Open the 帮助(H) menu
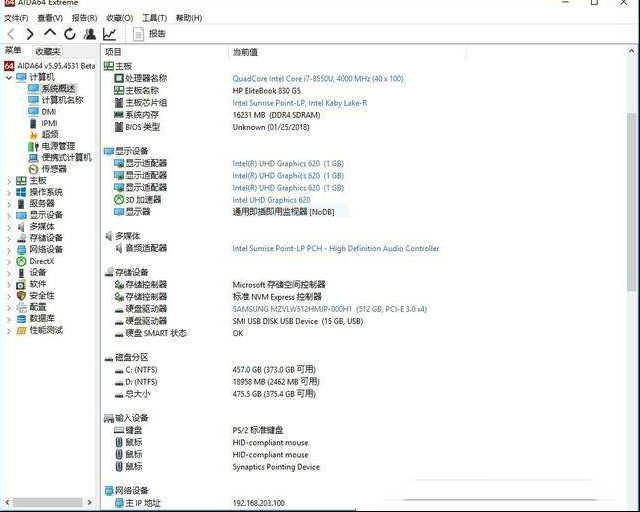 click(x=189, y=18)
